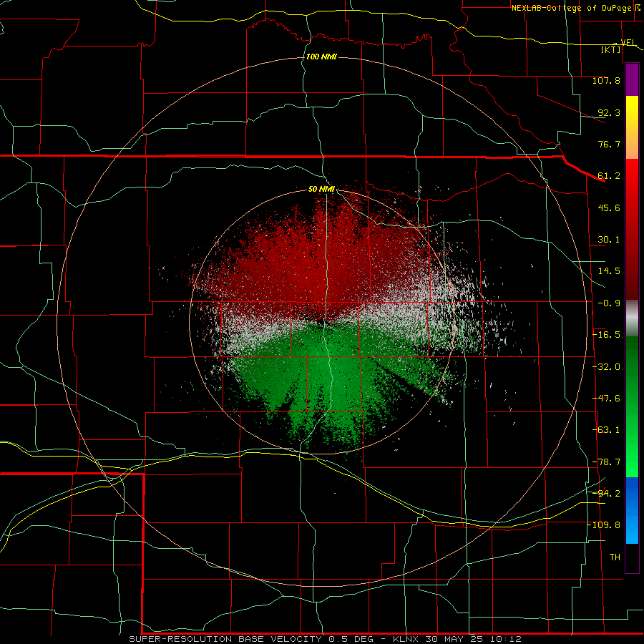Click the VEL legend title
This screenshot has width=644, height=644.
[x=628, y=42]
